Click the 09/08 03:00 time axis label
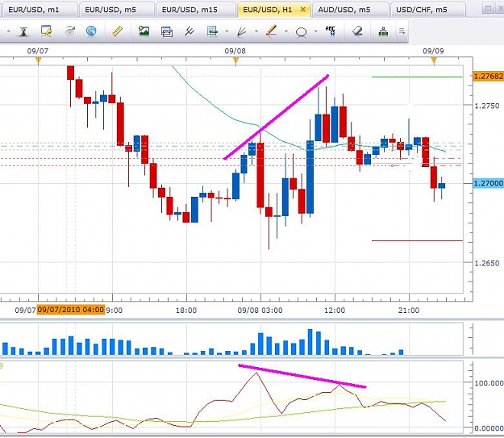 (260, 311)
